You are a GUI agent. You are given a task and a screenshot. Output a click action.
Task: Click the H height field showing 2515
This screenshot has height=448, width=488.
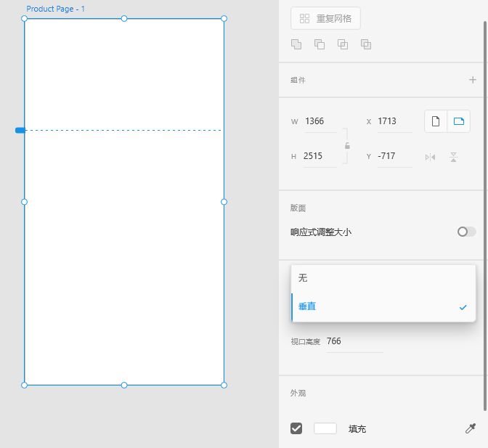click(320, 156)
